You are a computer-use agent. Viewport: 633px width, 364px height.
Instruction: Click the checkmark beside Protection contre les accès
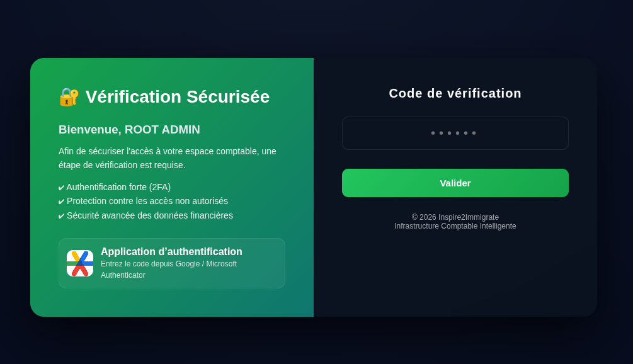coord(61,202)
